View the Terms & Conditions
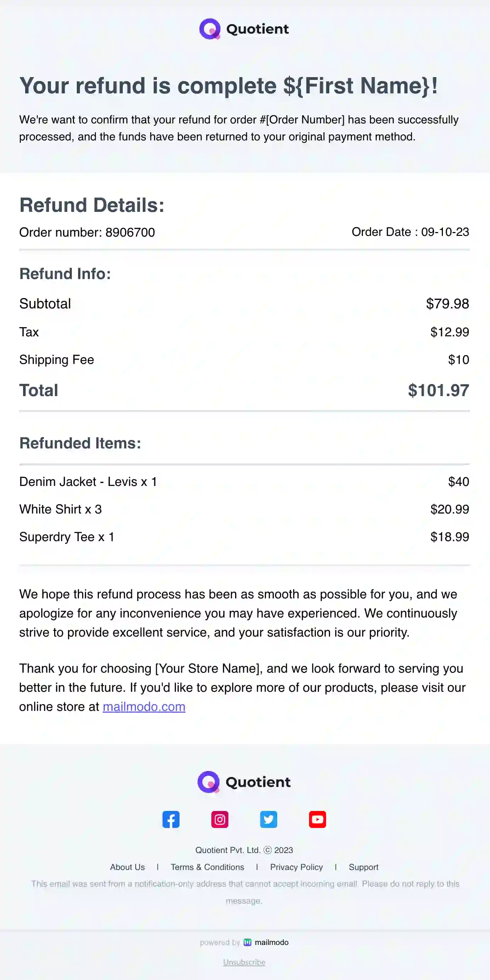Viewport: 490px width, 980px height. [207, 867]
